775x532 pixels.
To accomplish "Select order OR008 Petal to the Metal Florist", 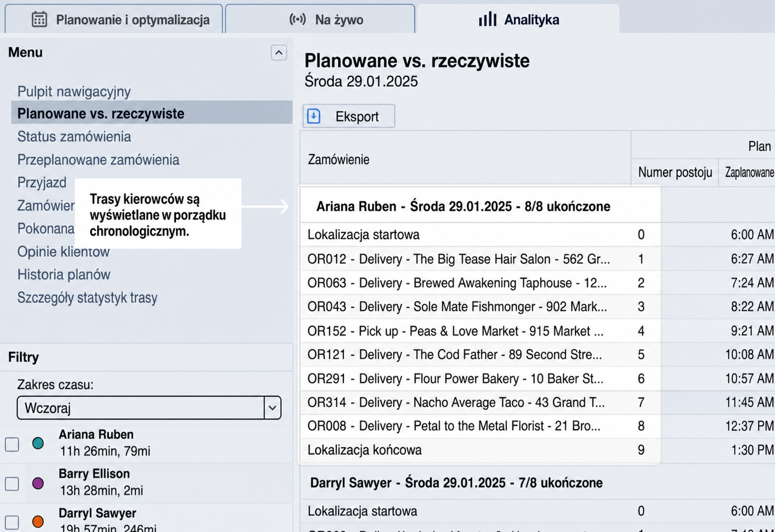I will pos(480,426).
